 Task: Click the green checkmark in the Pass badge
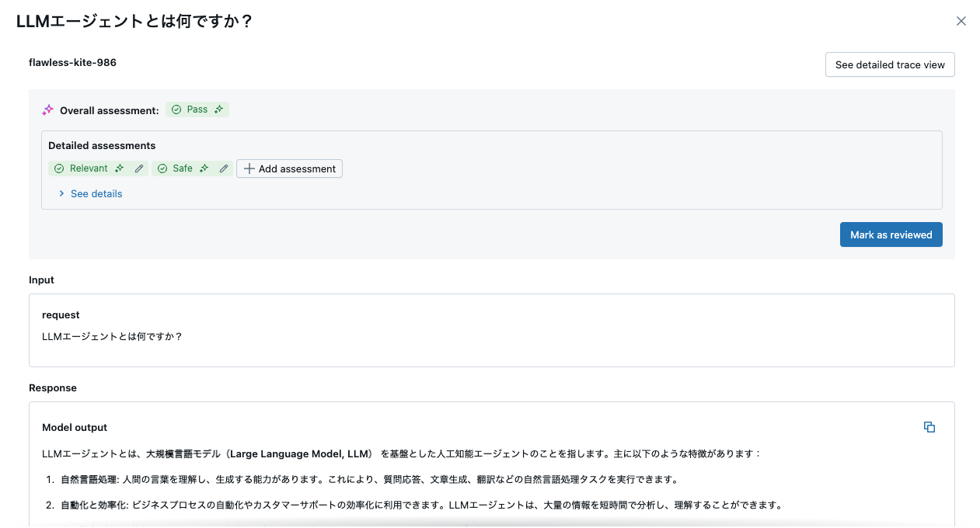176,109
